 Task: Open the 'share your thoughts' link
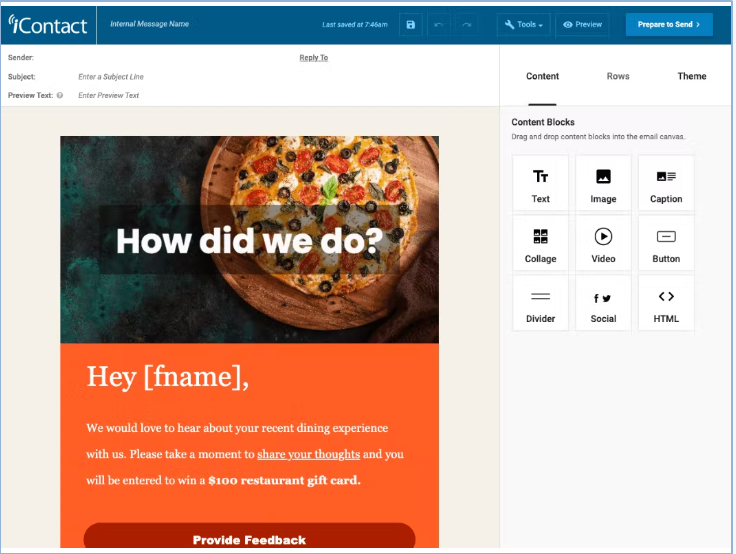[x=308, y=454]
